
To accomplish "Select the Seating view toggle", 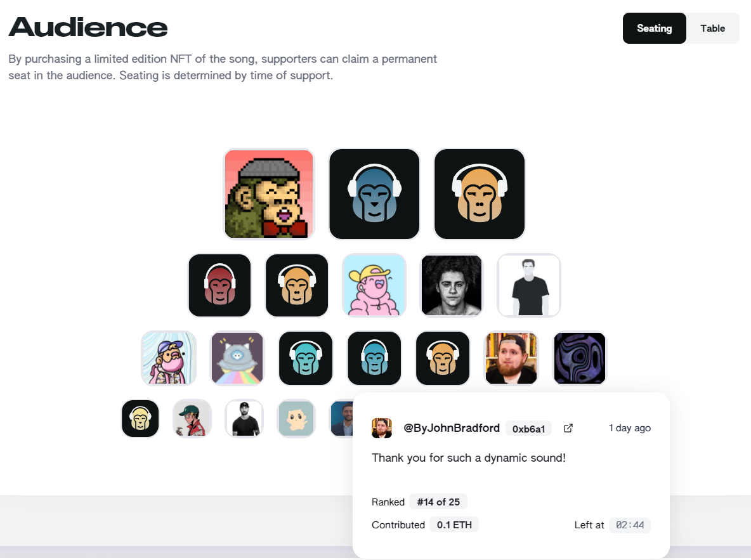I will (x=654, y=29).
